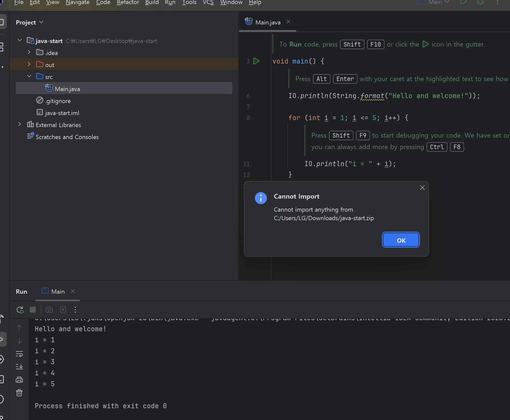Screen dimensions: 510x420
Task: Select the .gitignore file in project tree
Action: click(x=58, y=101)
